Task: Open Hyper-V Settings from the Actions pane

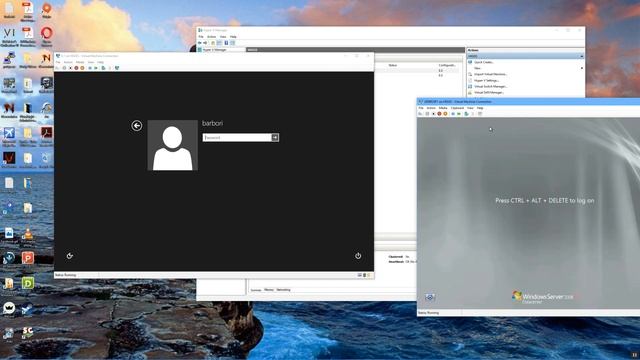Action: point(486,80)
